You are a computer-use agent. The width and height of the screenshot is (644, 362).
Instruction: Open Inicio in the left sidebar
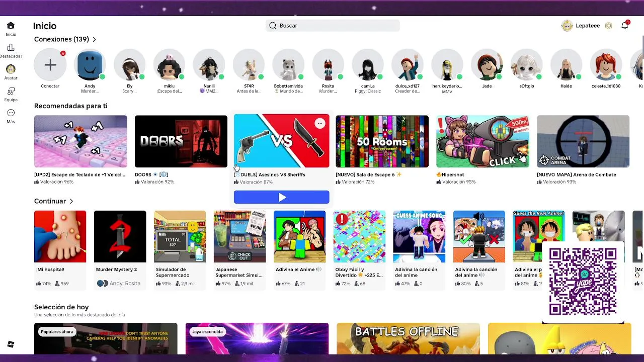[x=11, y=29]
